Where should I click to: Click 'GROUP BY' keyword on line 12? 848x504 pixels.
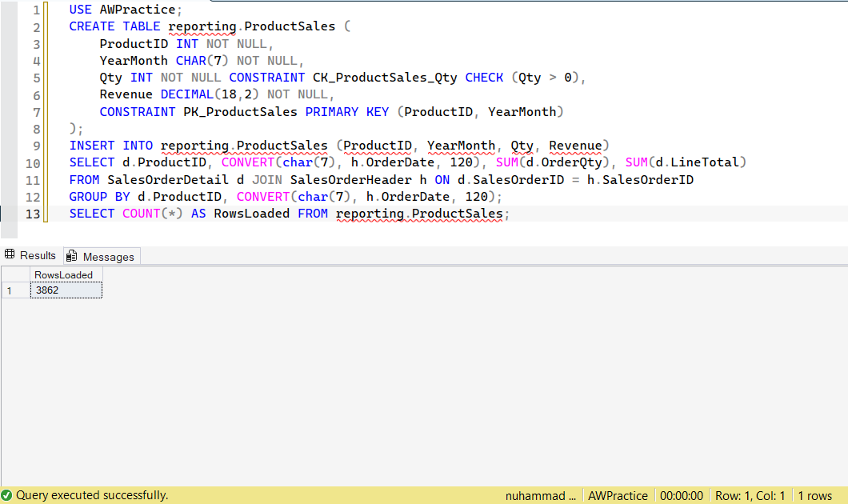pyautogui.click(x=99, y=196)
